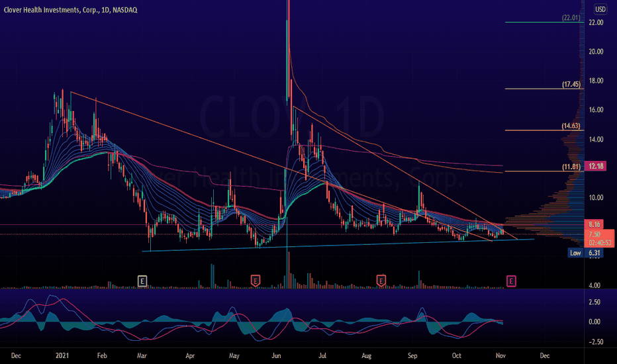
Task: Click the Jun label on time axis
Action: [x=276, y=356]
